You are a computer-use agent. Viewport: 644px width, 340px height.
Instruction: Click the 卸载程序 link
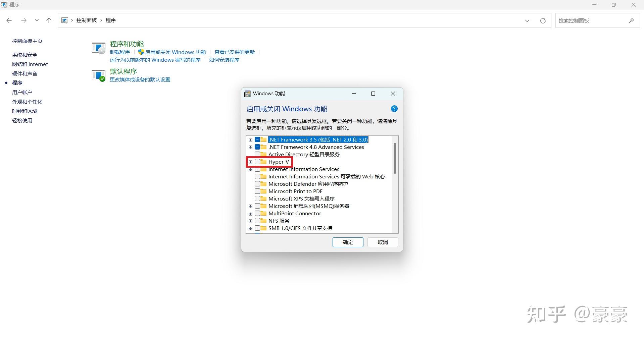(120, 52)
